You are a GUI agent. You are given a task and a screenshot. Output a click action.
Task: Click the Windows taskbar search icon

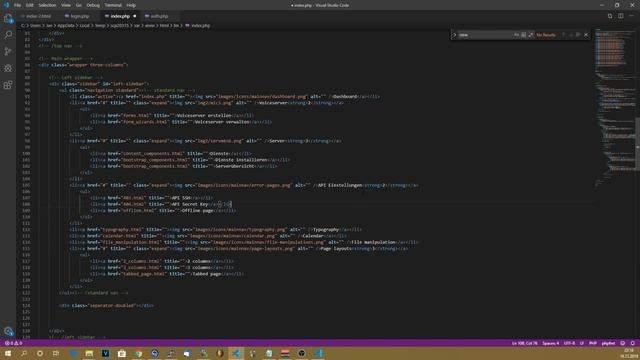click(24, 353)
